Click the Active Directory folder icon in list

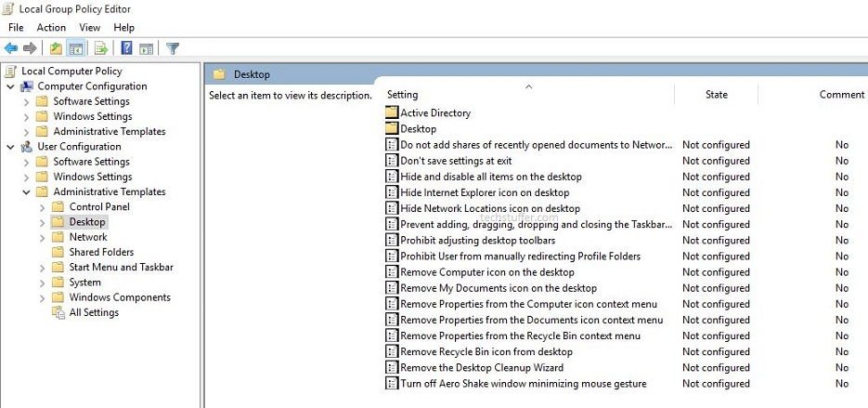tap(392, 112)
